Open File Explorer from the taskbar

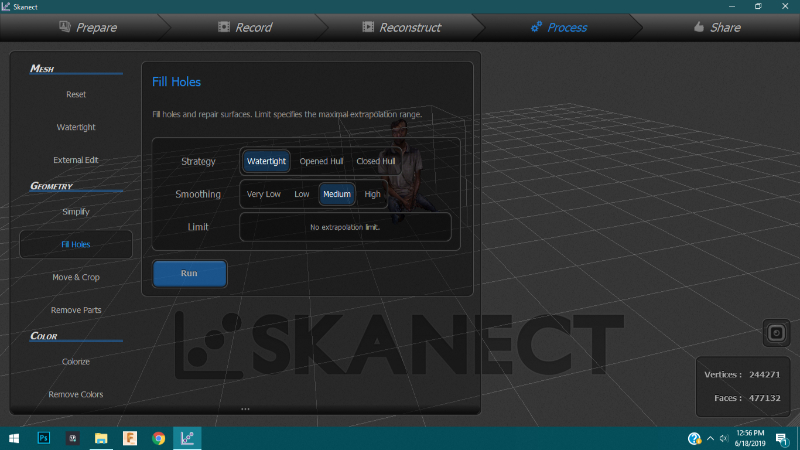pyautogui.click(x=101, y=438)
